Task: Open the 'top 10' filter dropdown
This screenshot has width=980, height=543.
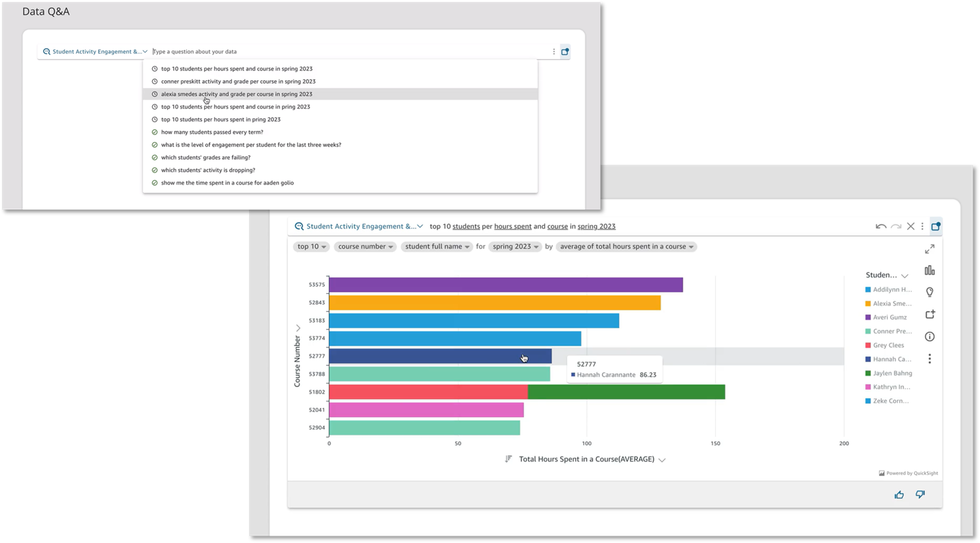Action: coord(311,247)
